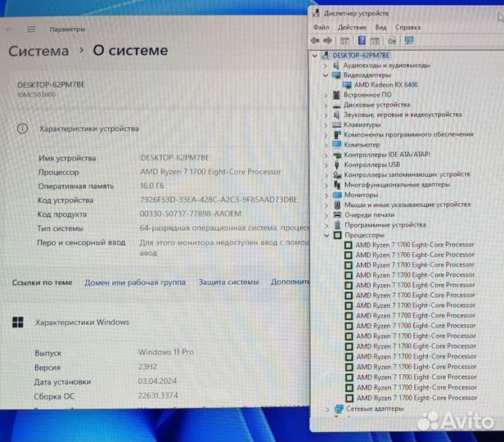Click the Компьютер category icon
Image resolution: width=504 pixels, height=442 pixels.
pyautogui.click(x=337, y=144)
